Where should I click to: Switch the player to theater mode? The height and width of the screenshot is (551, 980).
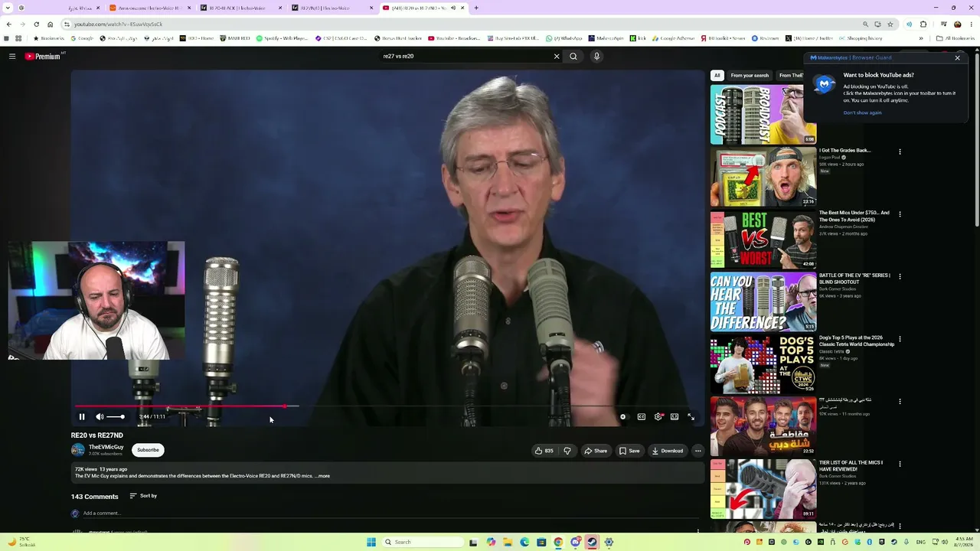click(x=675, y=416)
